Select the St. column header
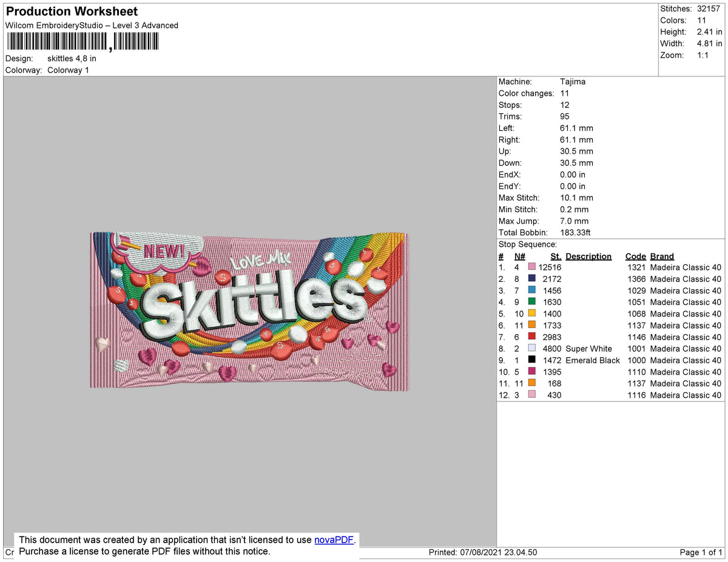 [x=556, y=256]
